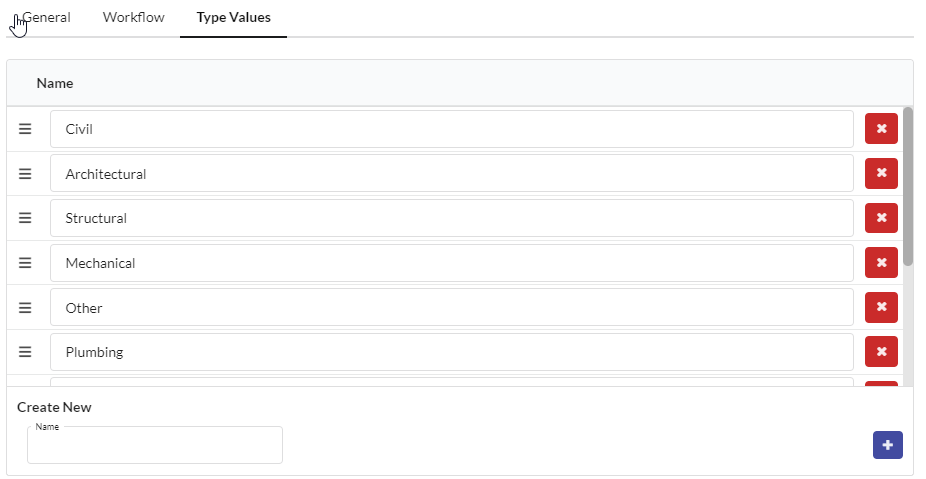The width and height of the screenshot is (926, 479).
Task: Click the drag handle next to Architectural
Action: [25, 174]
